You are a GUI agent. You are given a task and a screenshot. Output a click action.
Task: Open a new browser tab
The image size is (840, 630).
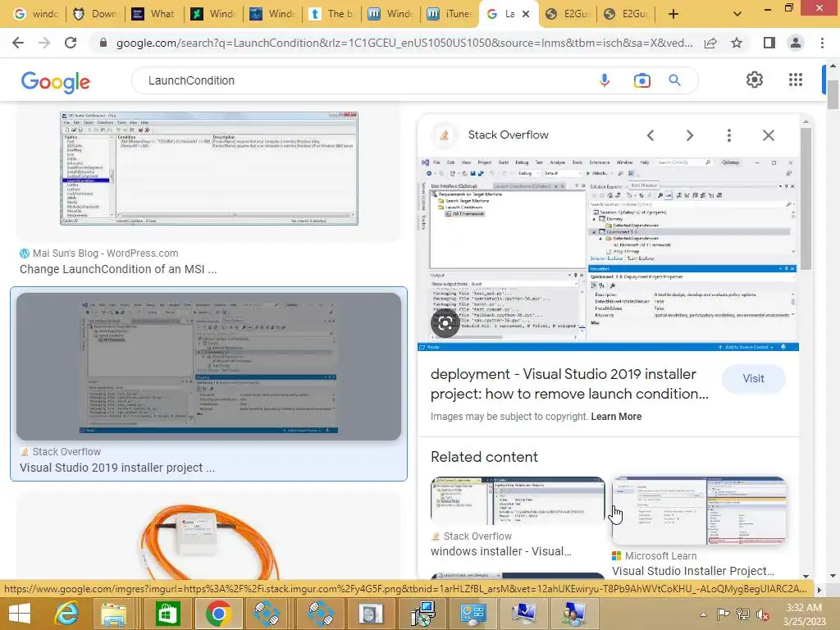673,14
